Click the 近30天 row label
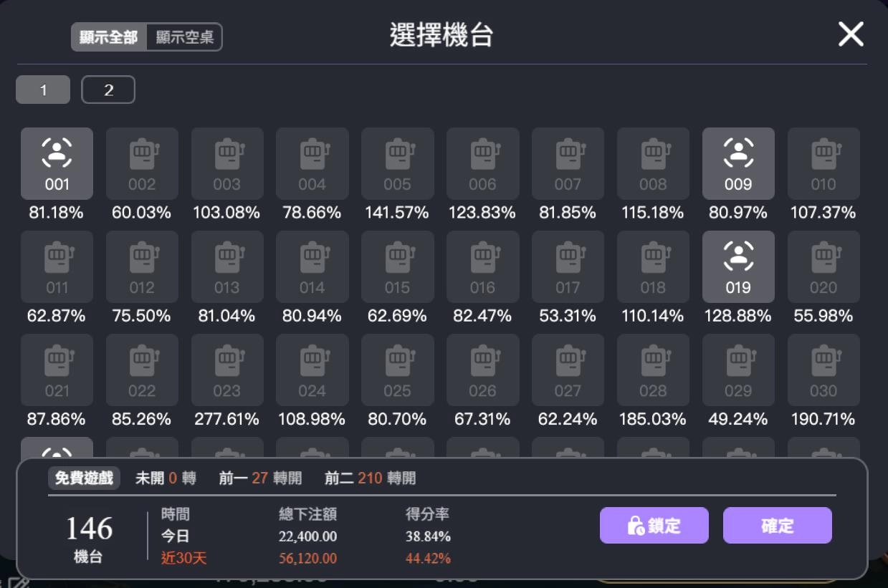Image resolution: width=888 pixels, height=588 pixels. [183, 559]
